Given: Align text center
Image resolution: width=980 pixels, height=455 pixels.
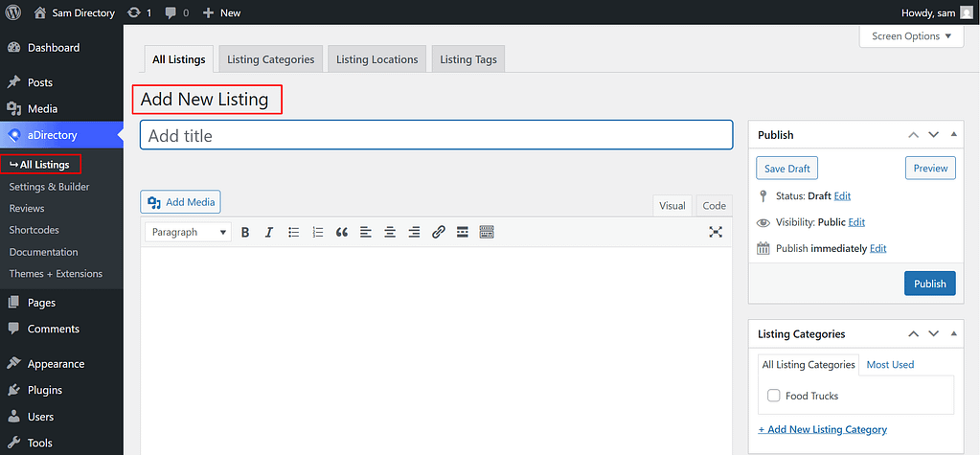Looking at the screenshot, I should (390, 232).
